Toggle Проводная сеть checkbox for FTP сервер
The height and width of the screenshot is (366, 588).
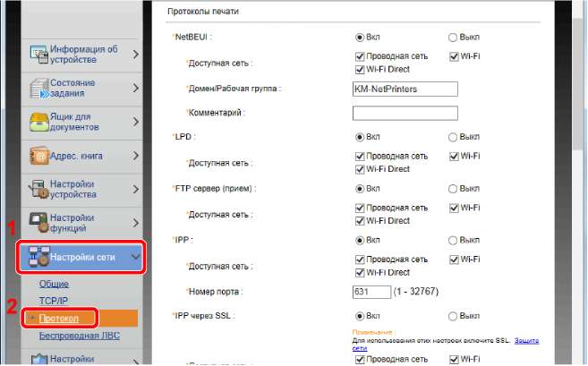click(360, 207)
